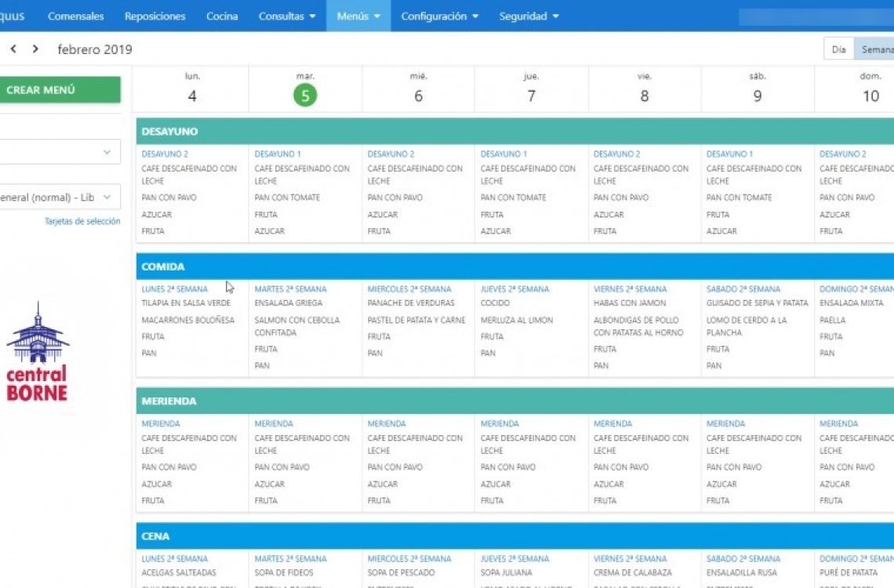Open Monday's MERIENDA menu link
Screen dimensions: 894x588
(161, 423)
